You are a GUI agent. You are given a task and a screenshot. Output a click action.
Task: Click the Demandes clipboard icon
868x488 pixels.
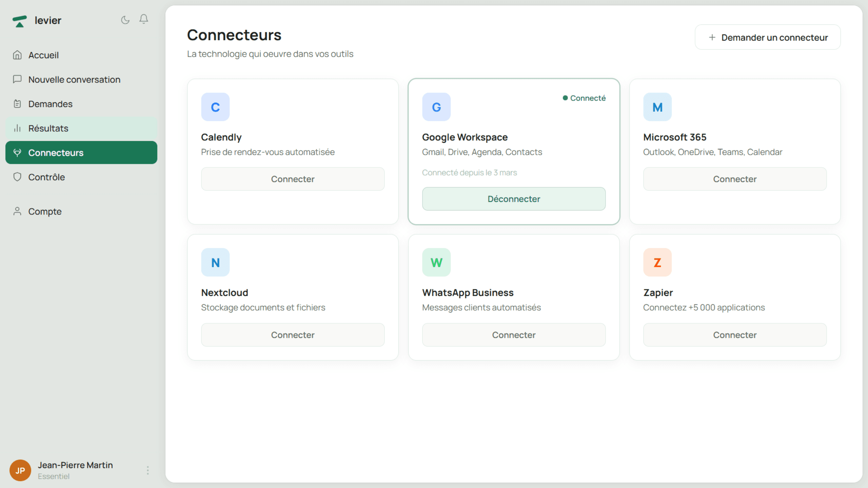[17, 104]
